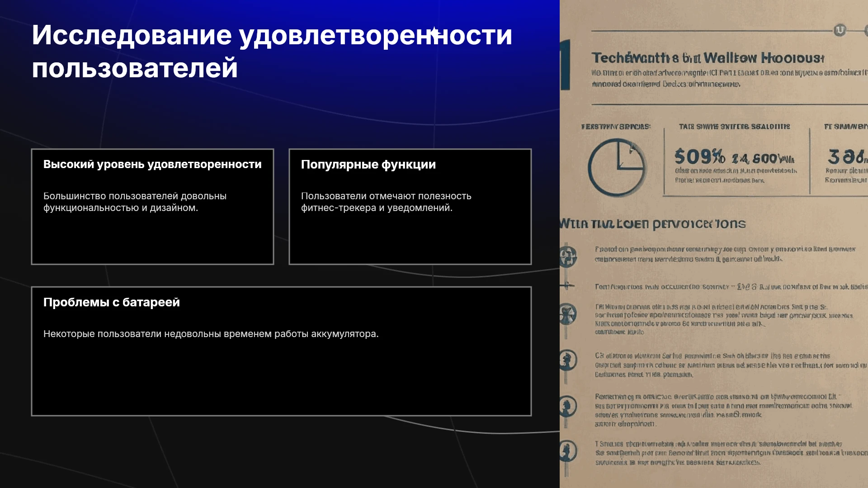The width and height of the screenshot is (868, 488).
Task: Click the last round icon at infographic bottom
Action: pyautogui.click(x=568, y=451)
